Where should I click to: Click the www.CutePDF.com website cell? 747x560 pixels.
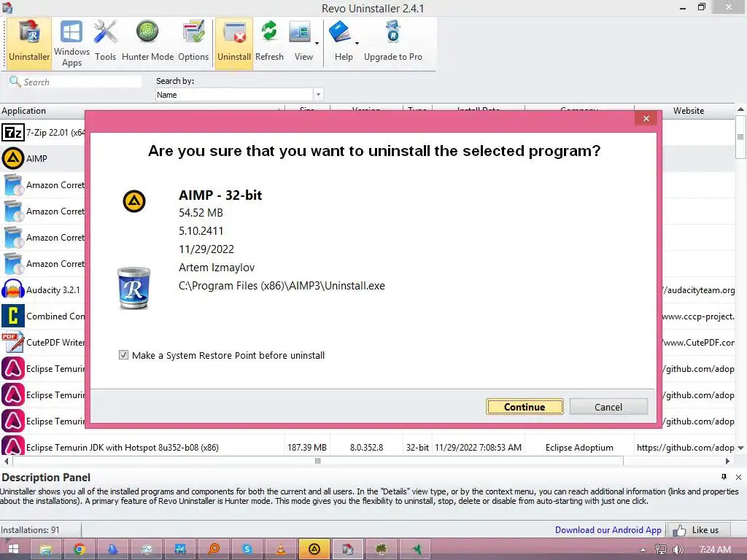coord(699,343)
